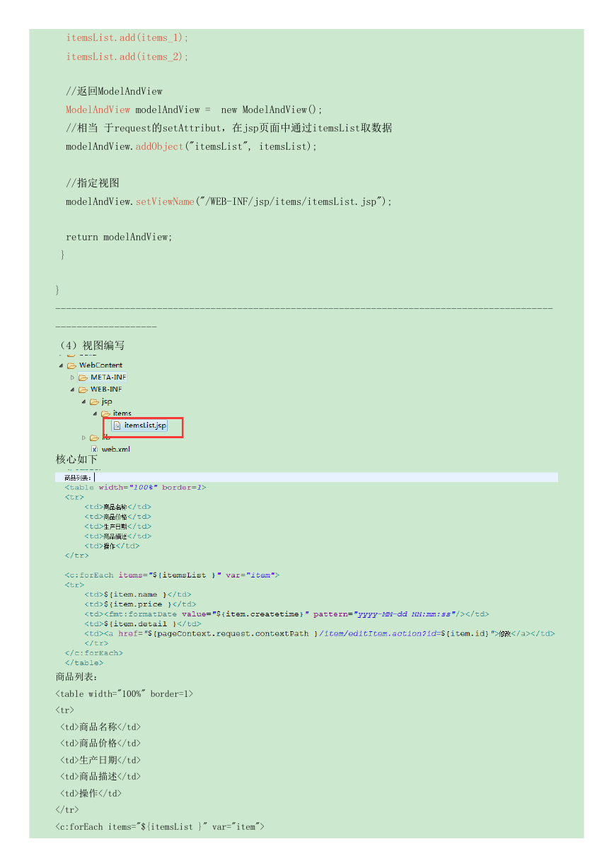Collapse the jsp folder node

[83, 401]
